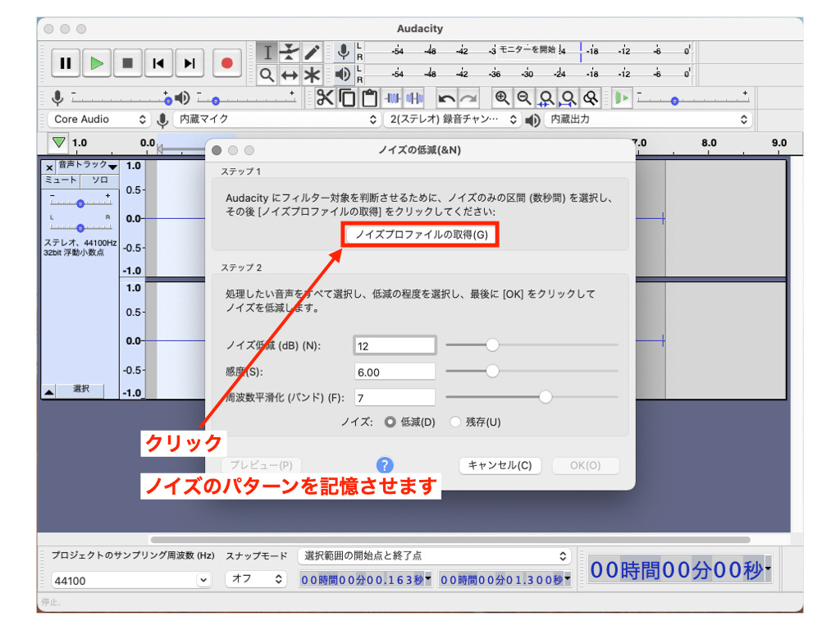Toggle the ミュート (Mute) track button

pyautogui.click(x=61, y=180)
